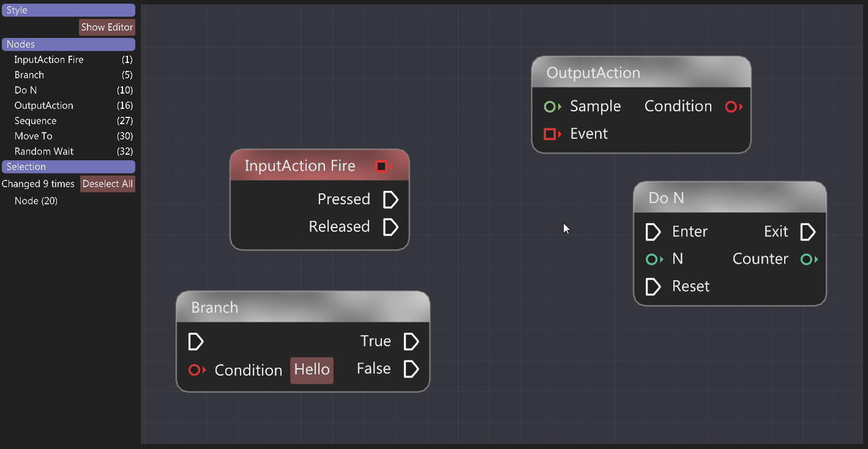Click the Do N node title bar
Image resolution: width=868 pixels, height=449 pixels.
(x=730, y=198)
